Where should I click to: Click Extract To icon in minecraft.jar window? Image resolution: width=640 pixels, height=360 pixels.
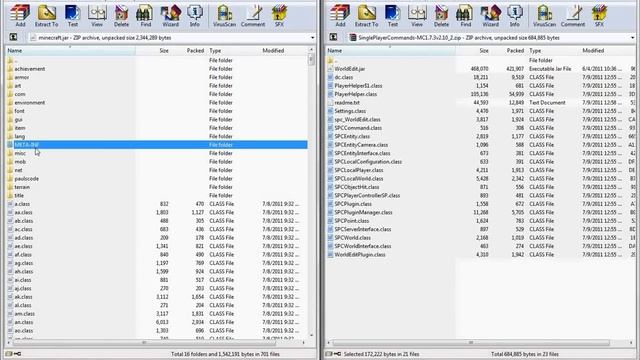(x=47, y=16)
